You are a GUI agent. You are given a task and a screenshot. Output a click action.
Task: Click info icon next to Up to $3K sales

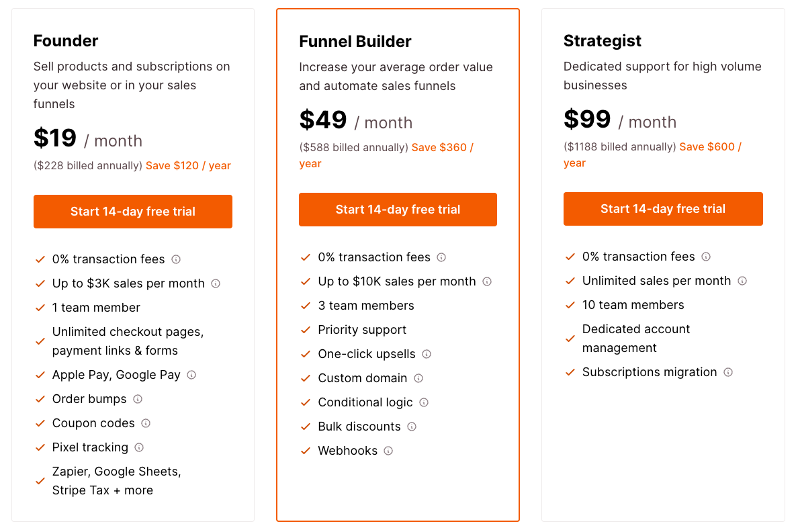216,283
